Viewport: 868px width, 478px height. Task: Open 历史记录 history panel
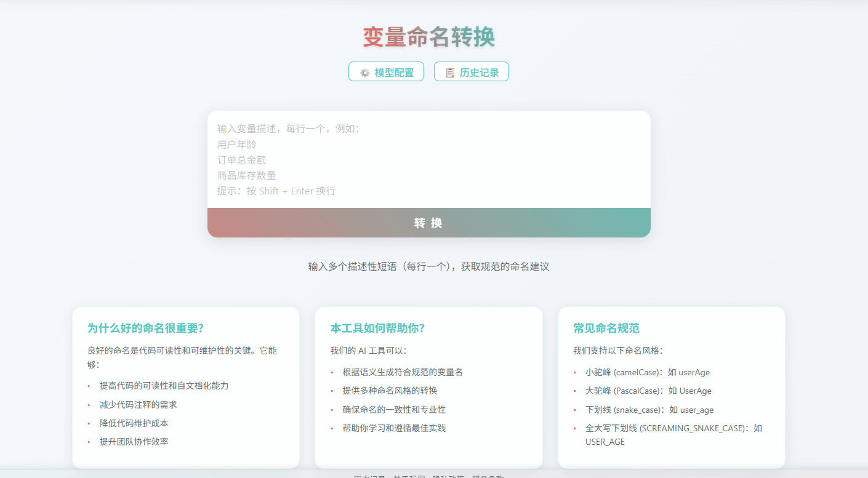pos(472,71)
